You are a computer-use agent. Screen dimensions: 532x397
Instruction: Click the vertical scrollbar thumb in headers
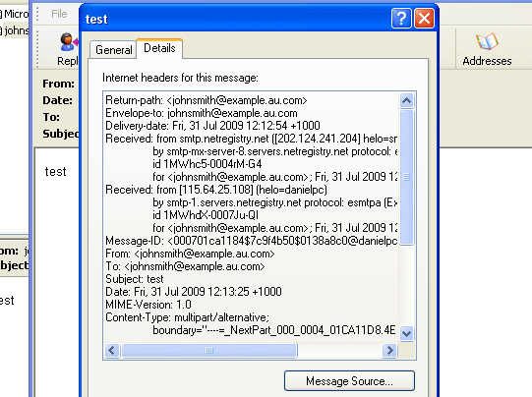[x=406, y=177]
